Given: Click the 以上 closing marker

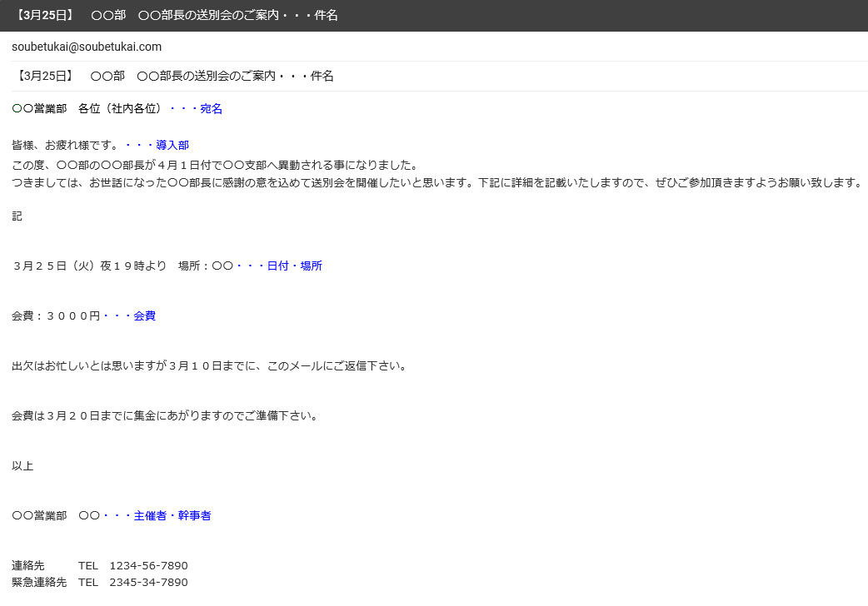Looking at the screenshot, I should [22, 466].
